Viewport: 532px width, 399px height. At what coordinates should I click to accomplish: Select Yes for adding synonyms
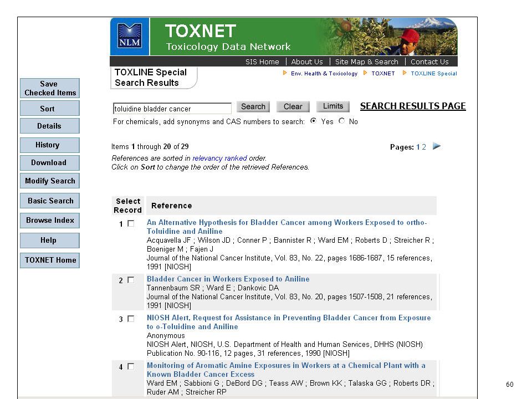click(x=314, y=121)
